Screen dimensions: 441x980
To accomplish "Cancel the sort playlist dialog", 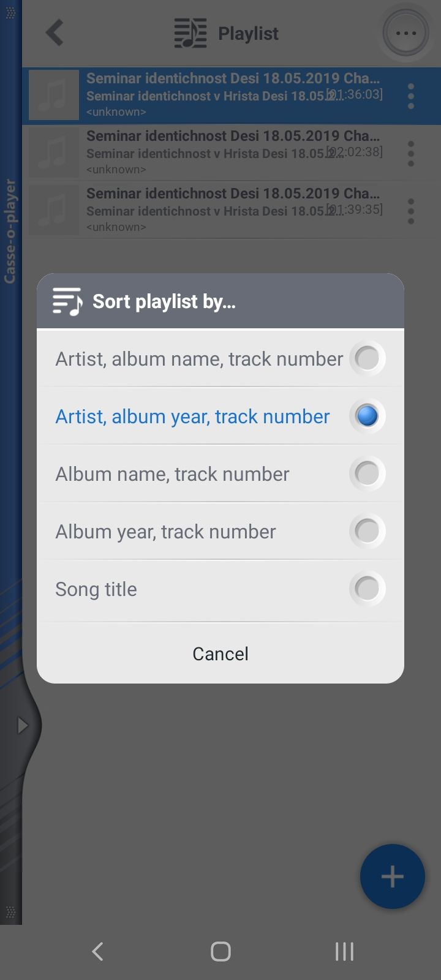I will [x=221, y=654].
